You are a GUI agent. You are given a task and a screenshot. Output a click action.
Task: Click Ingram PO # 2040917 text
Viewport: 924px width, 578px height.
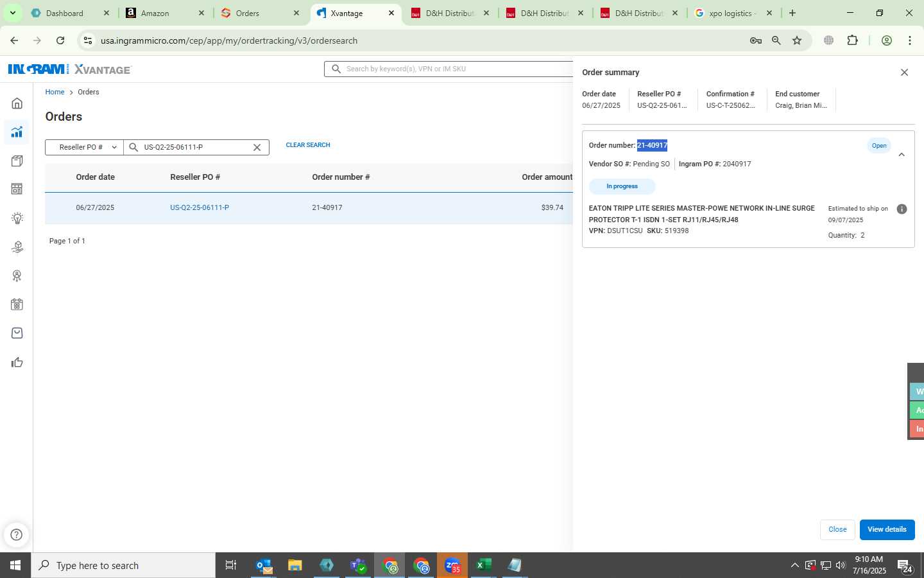pos(715,164)
